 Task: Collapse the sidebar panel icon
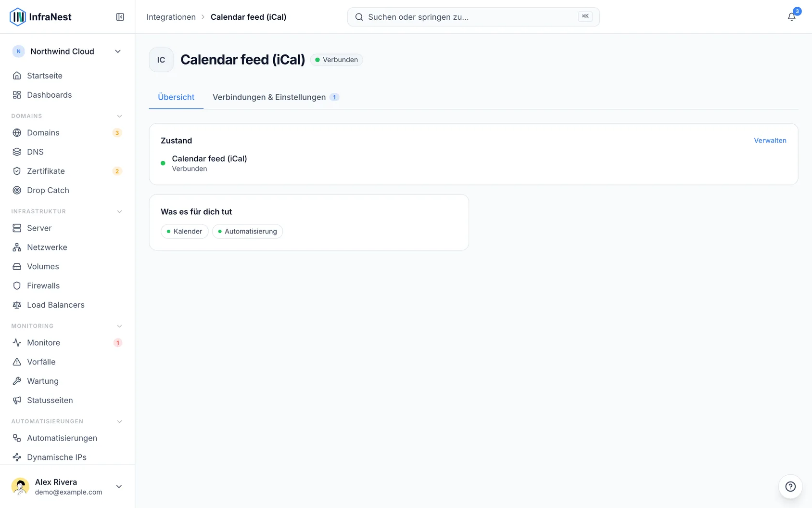click(120, 17)
